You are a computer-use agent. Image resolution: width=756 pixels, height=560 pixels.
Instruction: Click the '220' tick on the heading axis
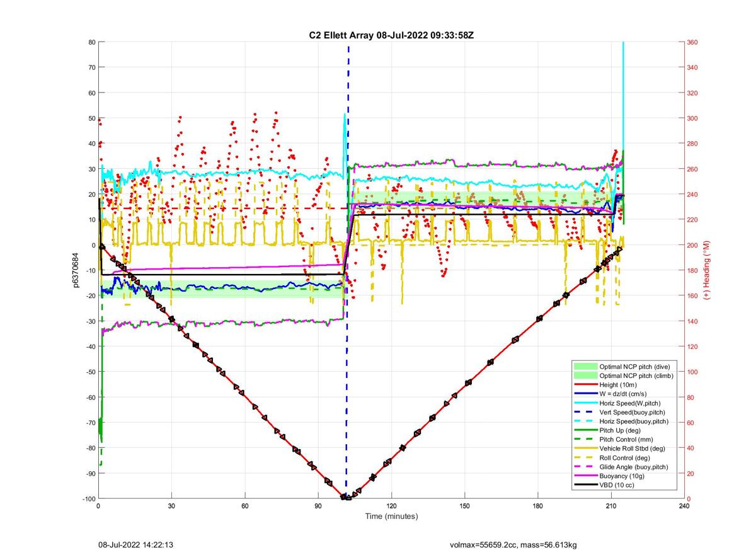[693, 220]
